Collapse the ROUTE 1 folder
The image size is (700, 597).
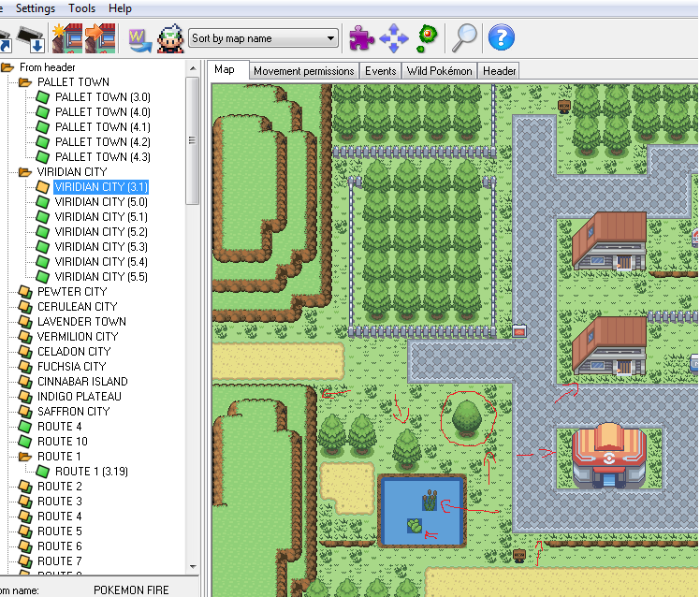coord(25,457)
